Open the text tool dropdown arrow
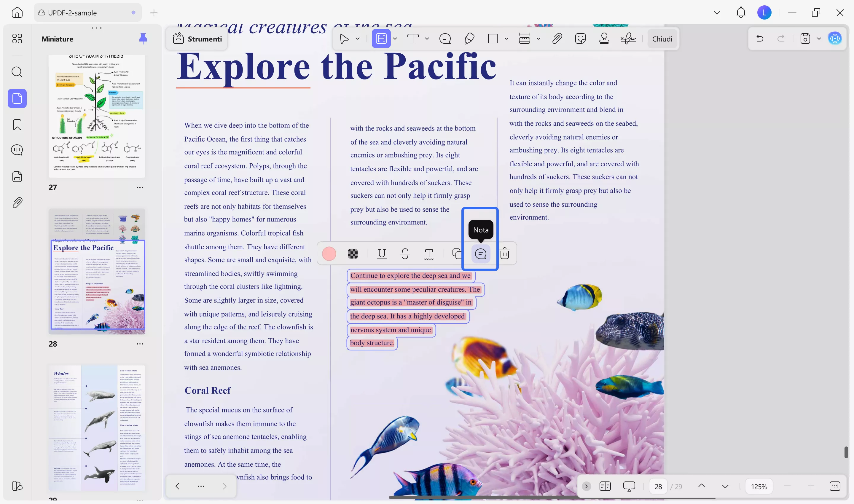 [x=427, y=38]
